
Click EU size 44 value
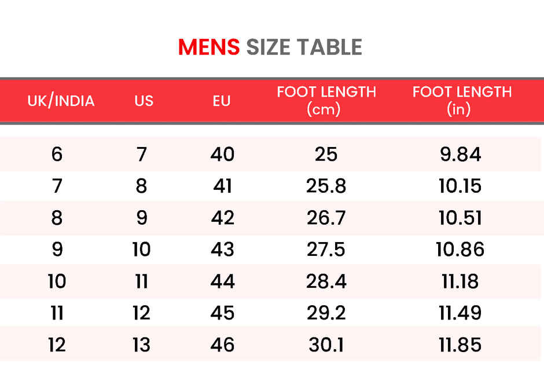click(x=222, y=281)
